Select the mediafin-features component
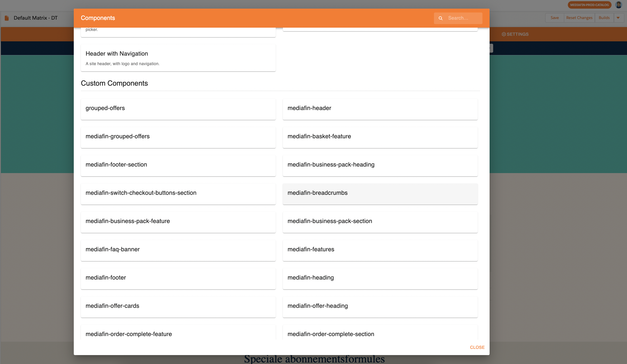The image size is (627, 364). tap(380, 250)
